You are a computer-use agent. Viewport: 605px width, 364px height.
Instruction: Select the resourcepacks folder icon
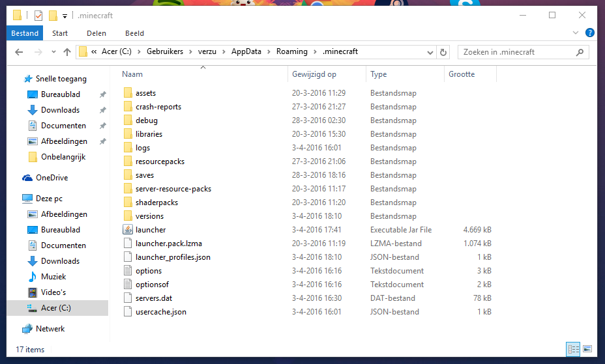tap(128, 161)
